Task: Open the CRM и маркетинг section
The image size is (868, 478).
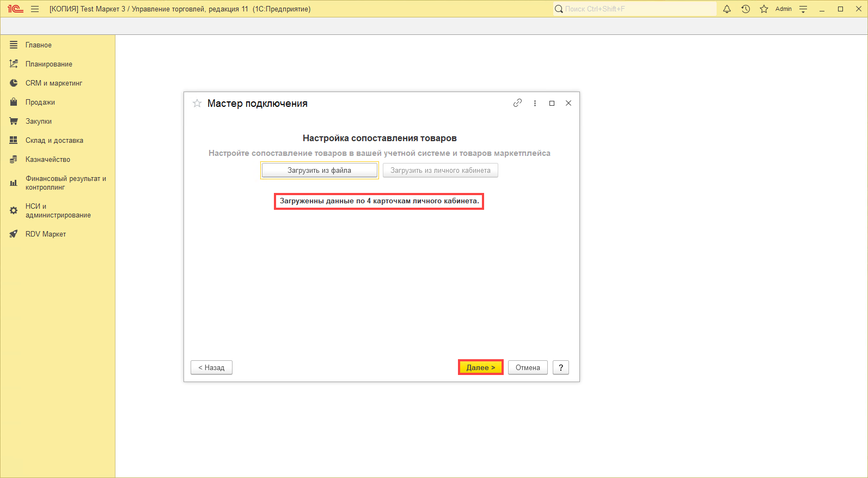Action: (54, 83)
